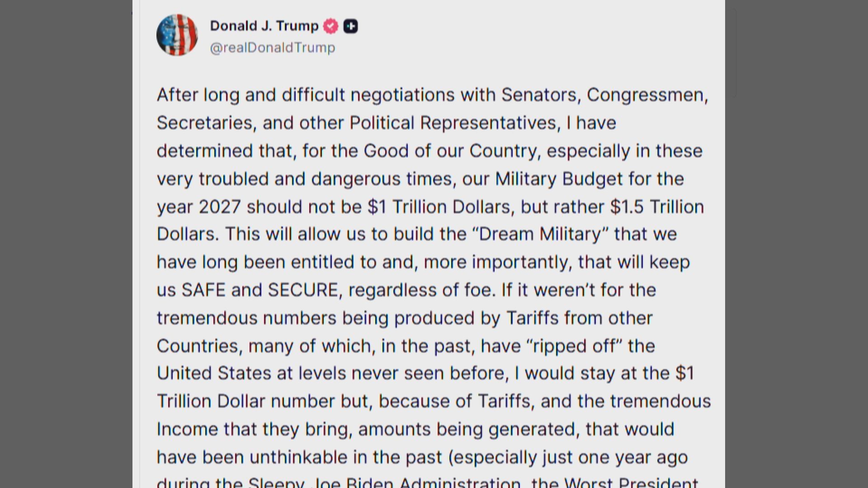This screenshot has width=868, height=488.
Task: Click the flag-themed profile avatar
Action: [x=177, y=35]
